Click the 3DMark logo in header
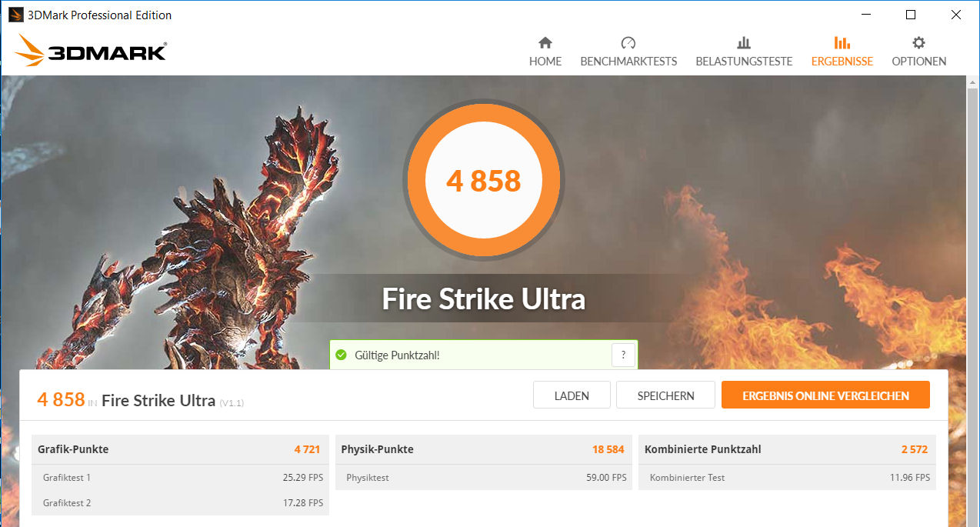This screenshot has height=527, width=980. pyautogui.click(x=90, y=52)
